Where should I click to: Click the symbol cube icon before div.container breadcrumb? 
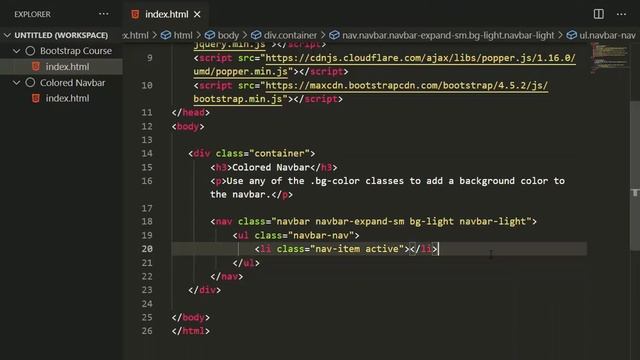click(256, 36)
